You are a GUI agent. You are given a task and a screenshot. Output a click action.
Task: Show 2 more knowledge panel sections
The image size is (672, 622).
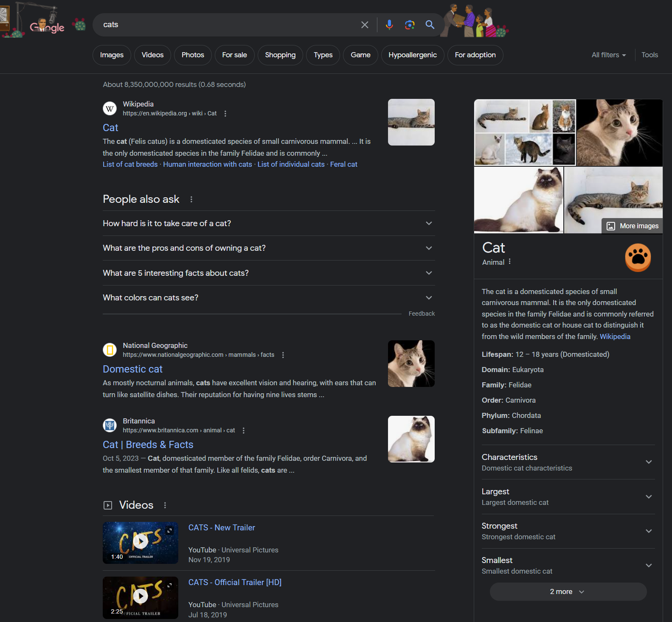coord(568,591)
